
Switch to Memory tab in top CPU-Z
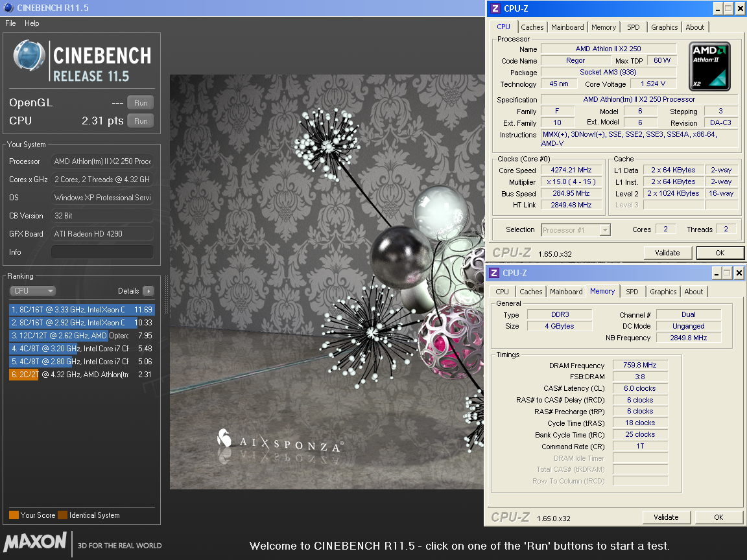604,27
